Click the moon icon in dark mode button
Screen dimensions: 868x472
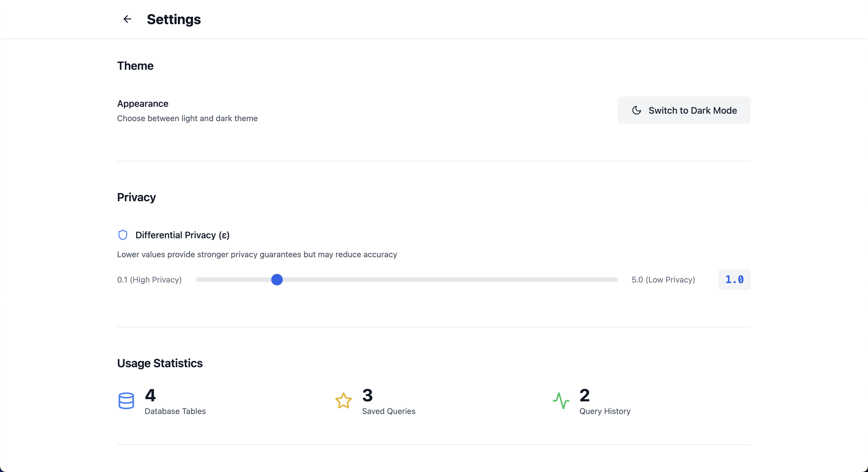(636, 110)
